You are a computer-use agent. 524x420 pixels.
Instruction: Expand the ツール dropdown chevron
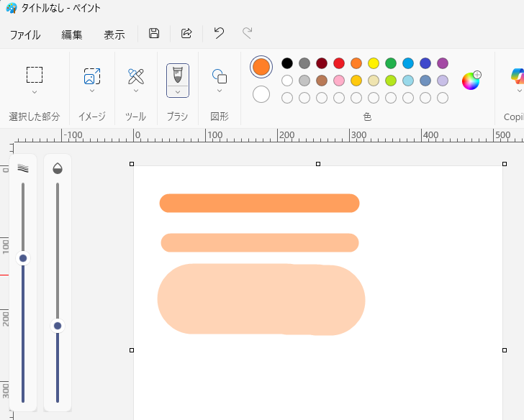click(x=136, y=91)
